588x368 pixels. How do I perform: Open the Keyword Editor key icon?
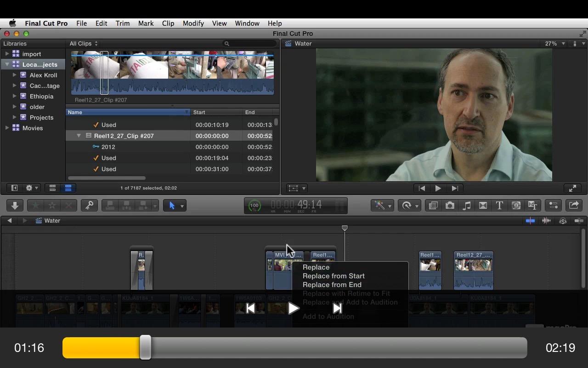click(89, 206)
